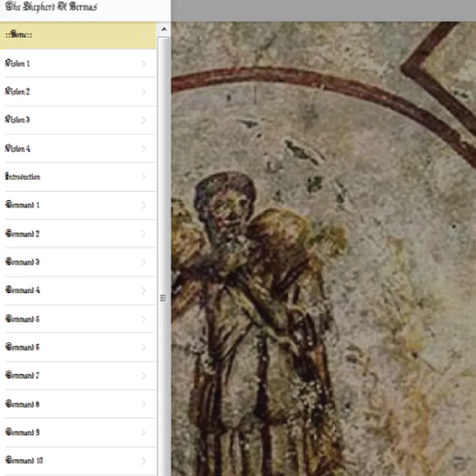Click the chevron arrow beside Vision 3
The image size is (476, 476).
pos(143,120)
